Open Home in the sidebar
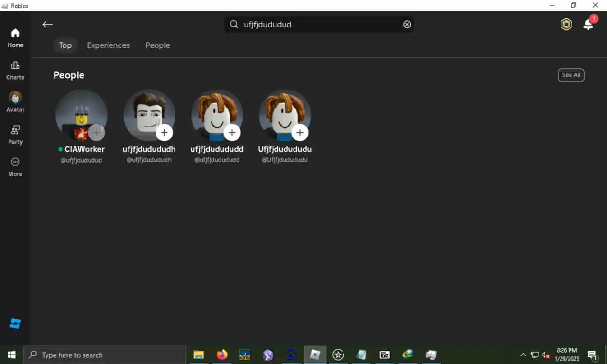 [x=15, y=38]
